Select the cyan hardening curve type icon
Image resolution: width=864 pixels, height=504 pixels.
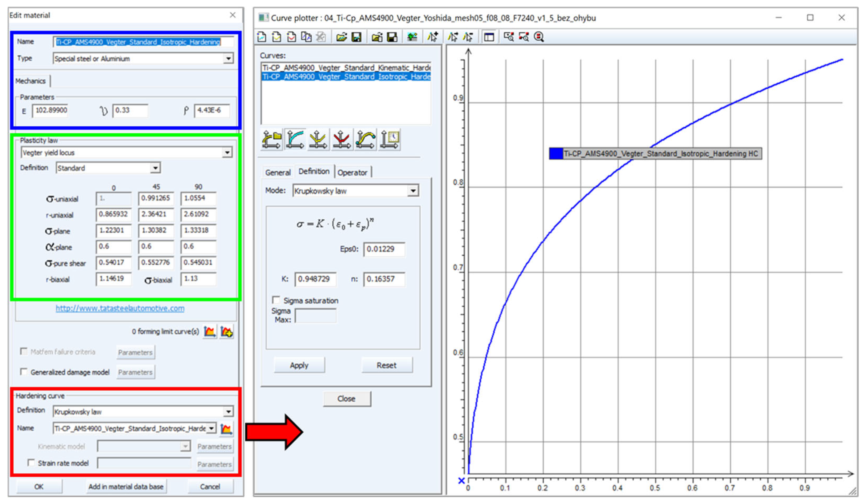[x=295, y=139]
